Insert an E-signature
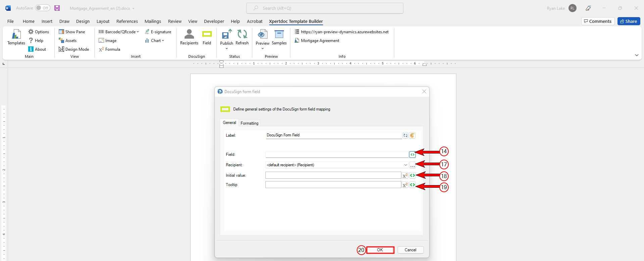 (x=158, y=32)
